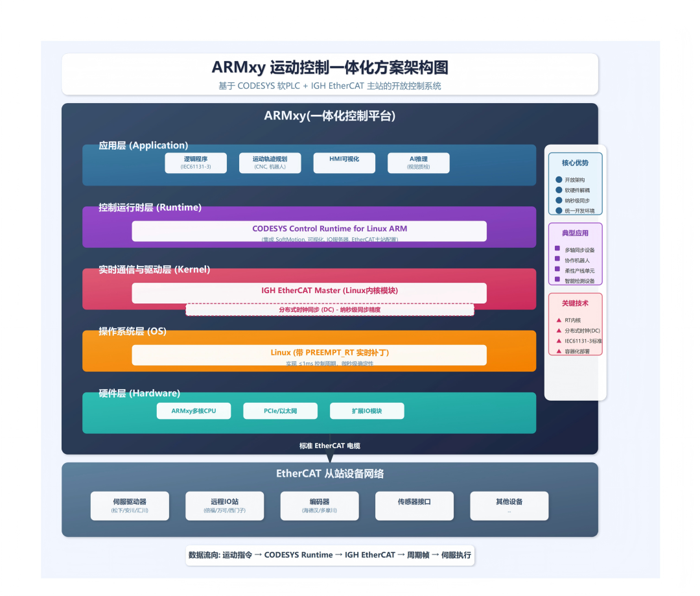Click the 分布式时钟同步 (DC) progress bar
The width and height of the screenshot is (700, 596).
(331, 309)
